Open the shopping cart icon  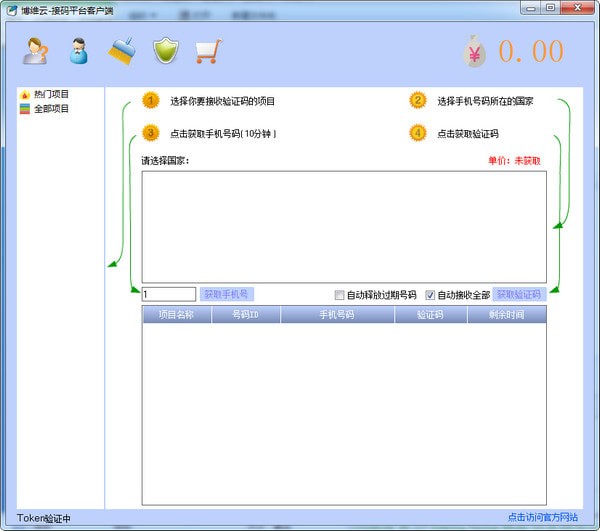[207, 51]
